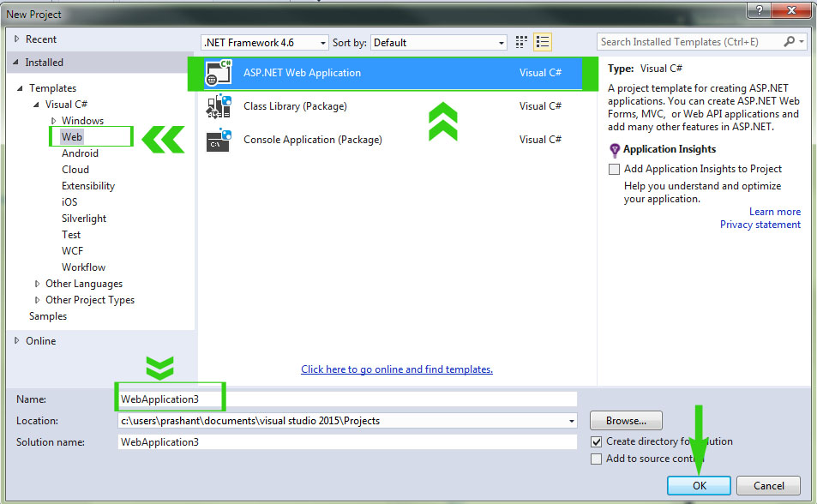Screen dimensions: 817x504
Task: Click the project Name field WebApplication3
Action: point(347,399)
